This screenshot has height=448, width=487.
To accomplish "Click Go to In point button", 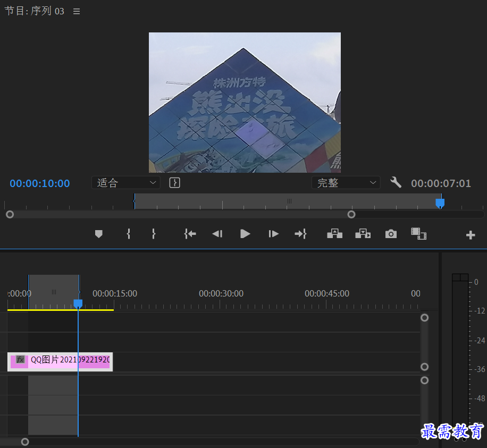I will [x=190, y=234].
